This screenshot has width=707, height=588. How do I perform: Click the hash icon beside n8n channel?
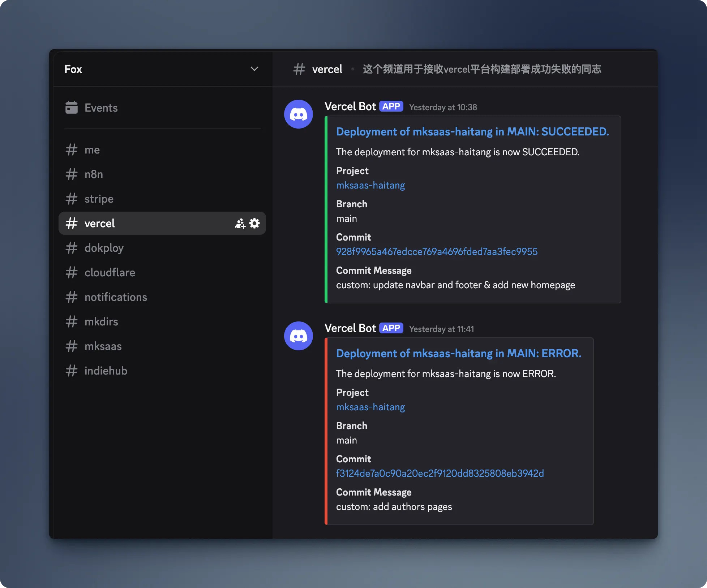coord(72,174)
